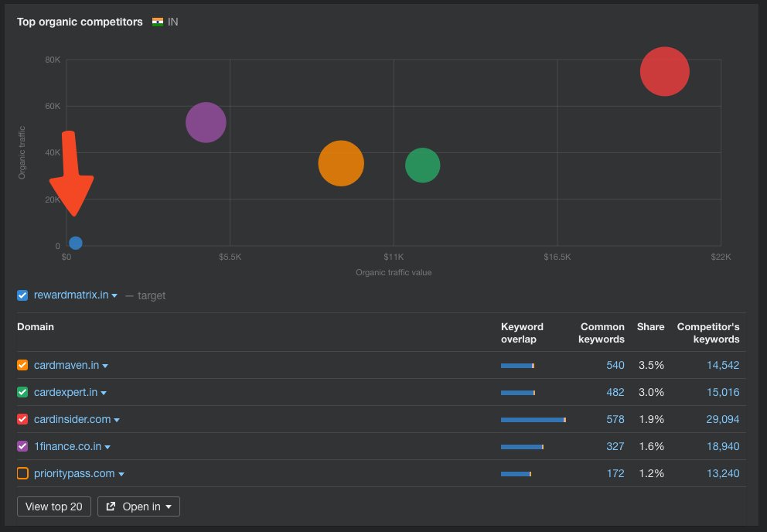
Task: Open the 'Open in' dropdown menu
Action: (x=138, y=506)
